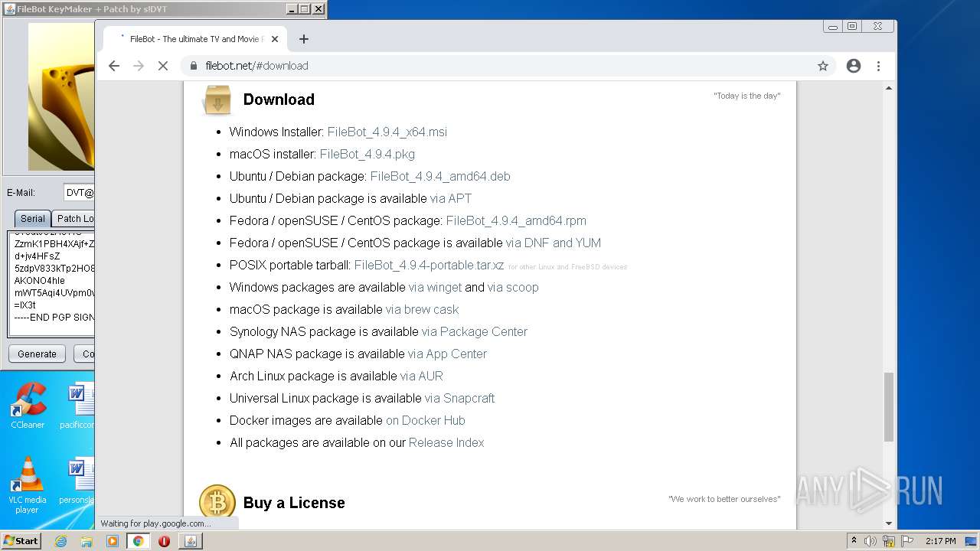The height and width of the screenshot is (551, 980).
Task: Open via Package Center link
Action: [x=475, y=331]
